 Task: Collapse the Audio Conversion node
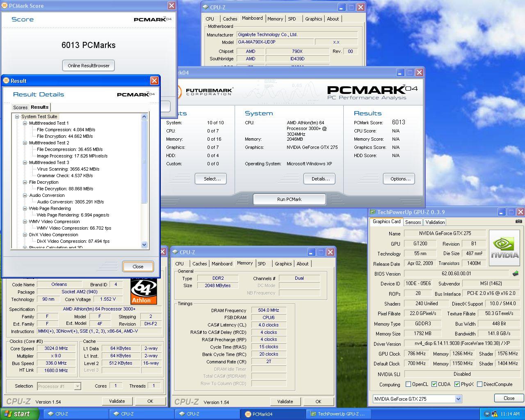click(25, 195)
